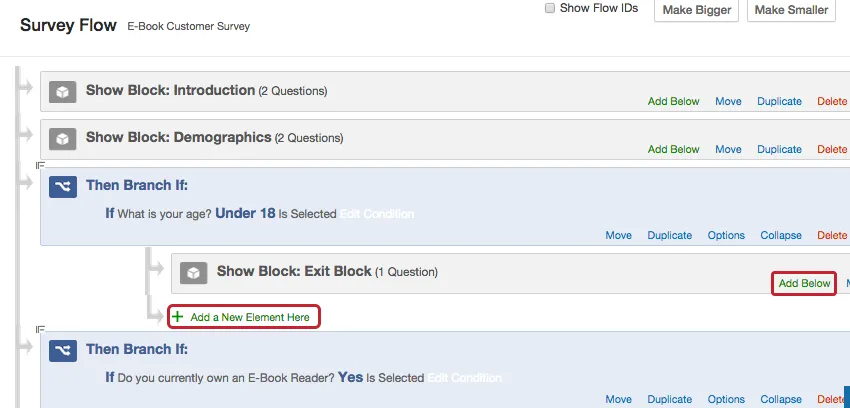Image resolution: width=850 pixels, height=408 pixels.
Task: Click the Exit Block cube icon
Action: click(194, 273)
